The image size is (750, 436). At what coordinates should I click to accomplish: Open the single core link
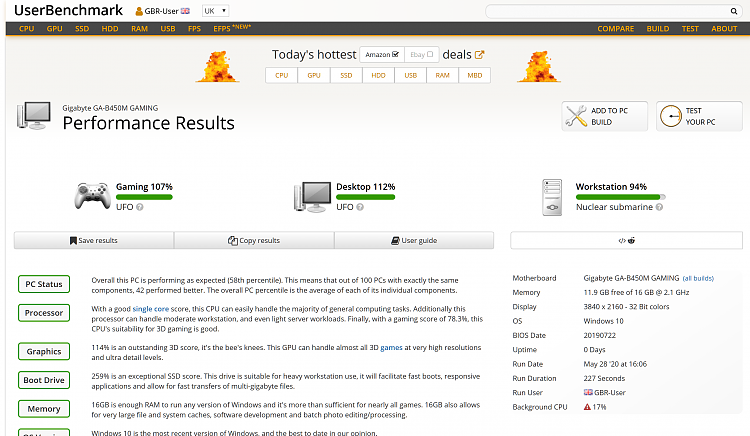coord(151,309)
